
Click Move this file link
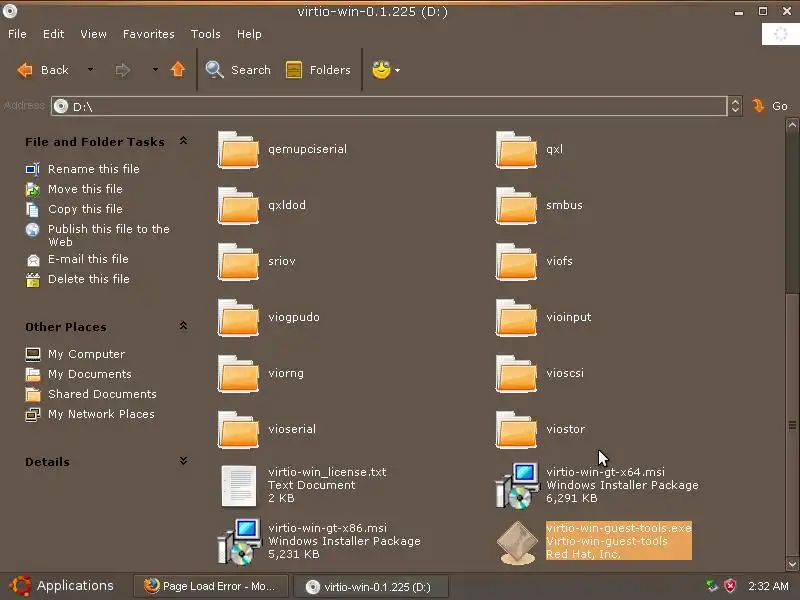[85, 189]
